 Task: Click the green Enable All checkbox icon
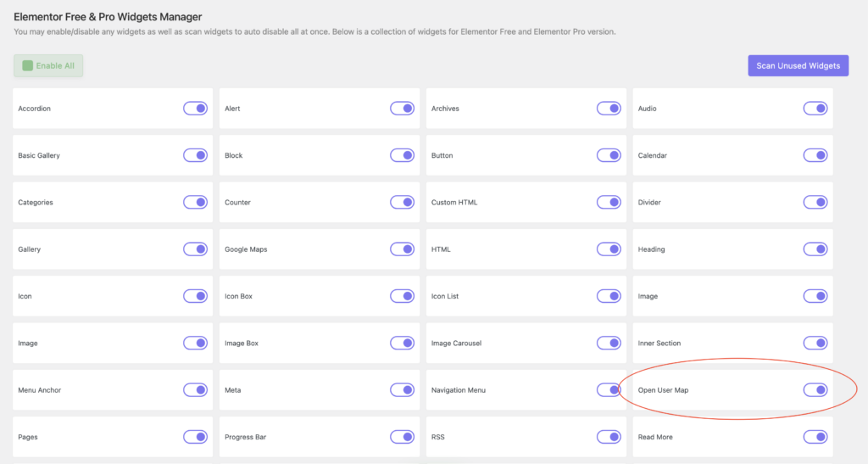(28, 65)
